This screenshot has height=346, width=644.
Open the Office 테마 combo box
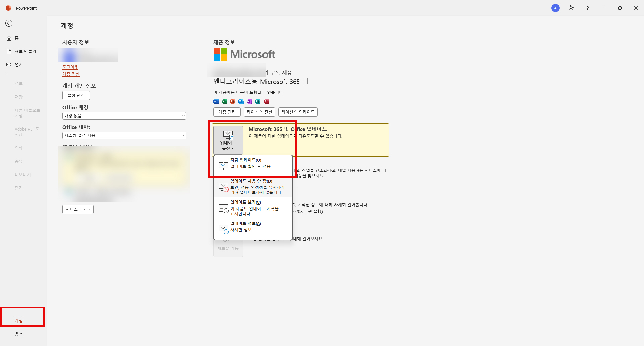[124, 135]
